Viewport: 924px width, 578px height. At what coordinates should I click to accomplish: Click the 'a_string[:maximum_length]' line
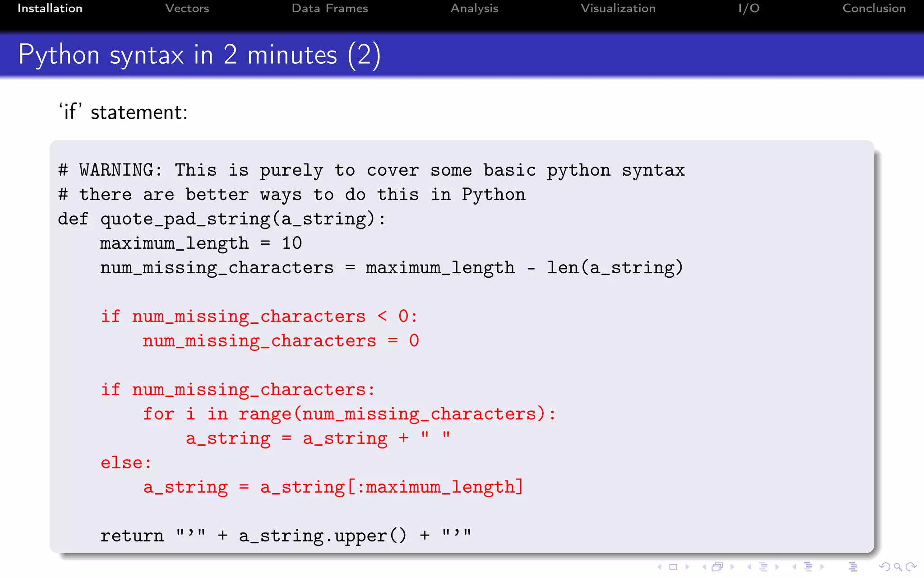333,487
